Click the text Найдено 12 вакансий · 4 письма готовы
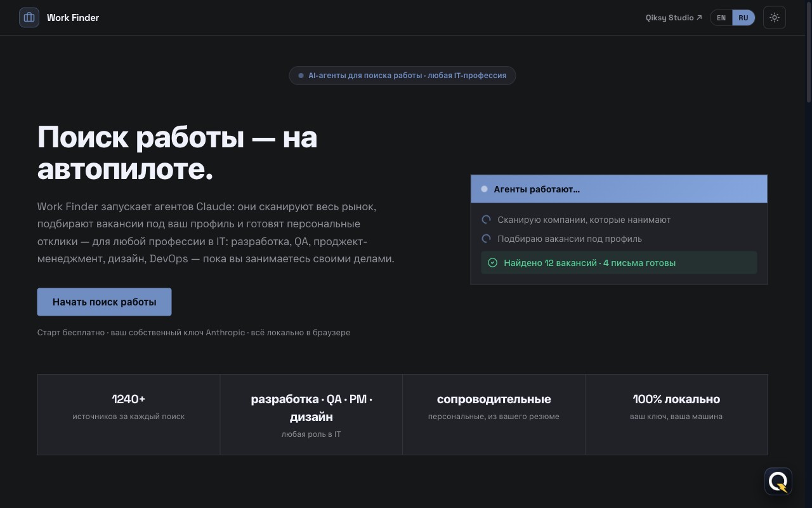Image resolution: width=812 pixels, height=508 pixels. point(590,263)
